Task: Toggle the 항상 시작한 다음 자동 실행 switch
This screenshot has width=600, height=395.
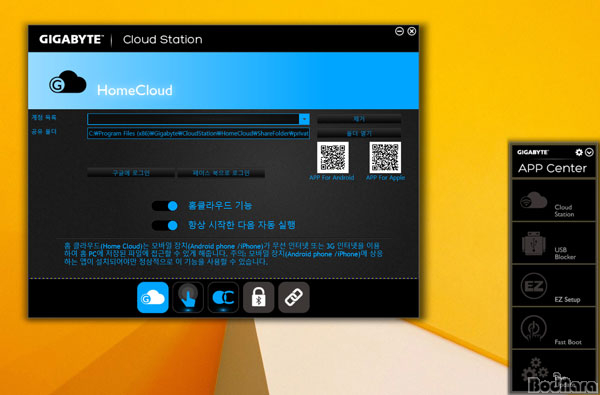Action: pos(165,225)
